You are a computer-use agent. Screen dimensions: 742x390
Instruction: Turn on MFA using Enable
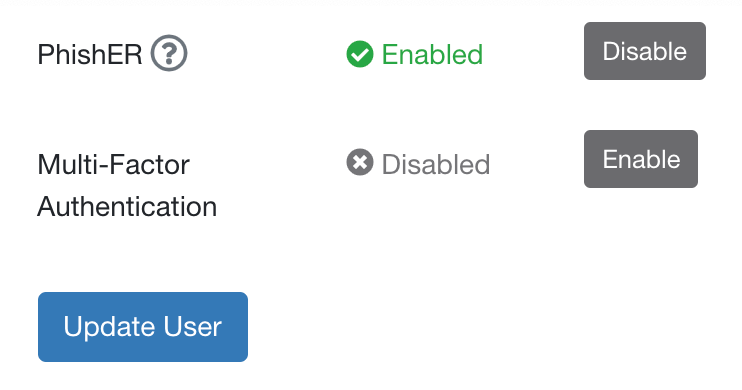tap(641, 159)
